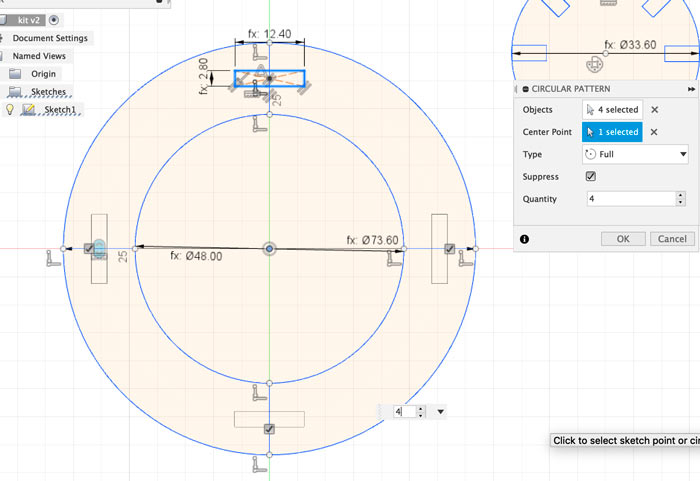
Task: Toggle the Suppress checkbox
Action: click(591, 176)
